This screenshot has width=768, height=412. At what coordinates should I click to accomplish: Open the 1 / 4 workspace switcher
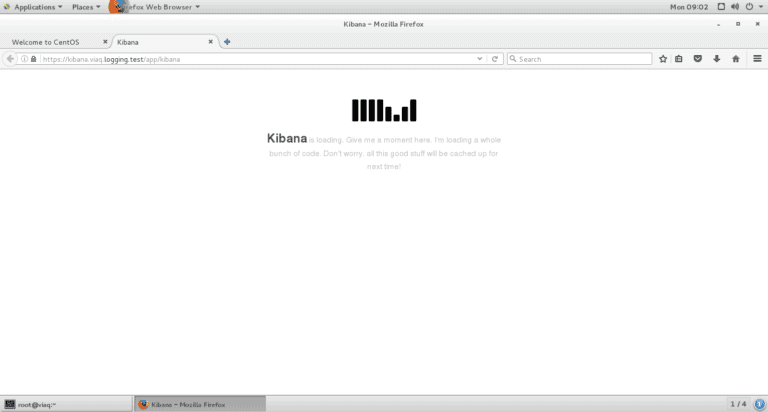(738, 404)
